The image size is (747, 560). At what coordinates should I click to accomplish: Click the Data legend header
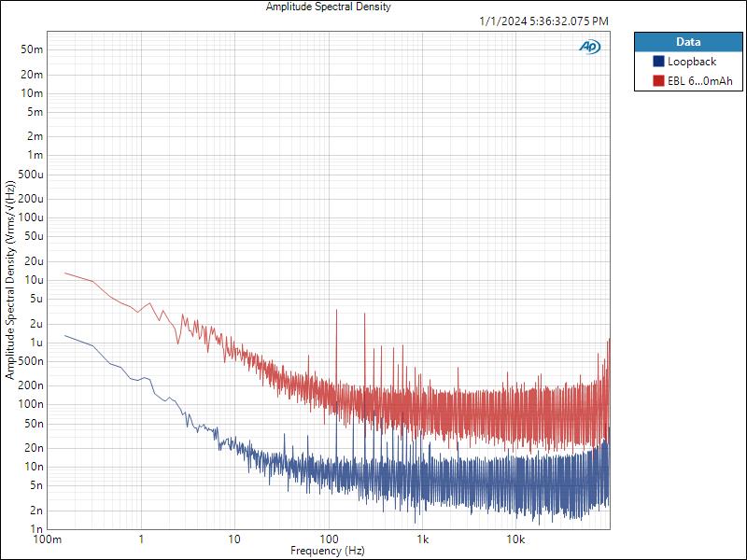pos(688,42)
